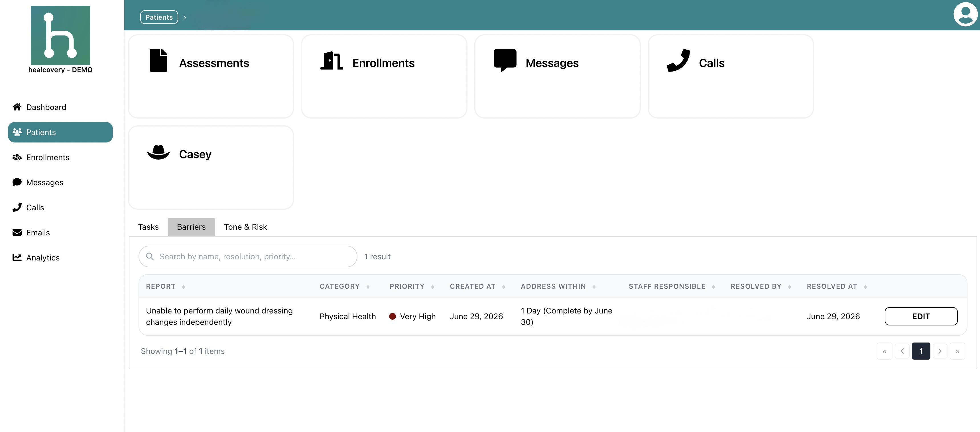Viewport: 980px width, 432px height.
Task: Open the Tone & Risk tab
Action: click(x=245, y=227)
